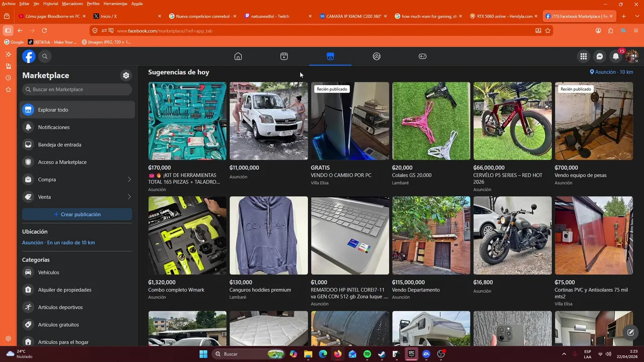The image size is (644, 362).
Task: Open Vehículos category
Action: (77, 273)
